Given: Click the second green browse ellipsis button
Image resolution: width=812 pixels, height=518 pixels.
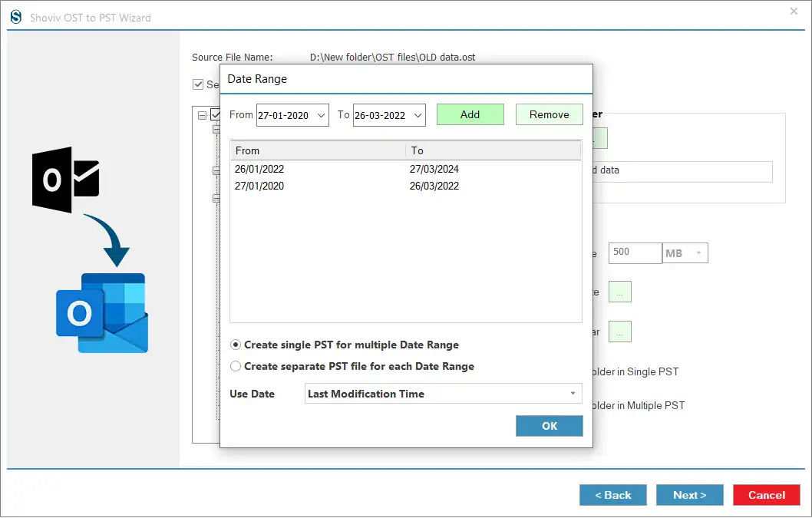Looking at the screenshot, I should pyautogui.click(x=619, y=332).
